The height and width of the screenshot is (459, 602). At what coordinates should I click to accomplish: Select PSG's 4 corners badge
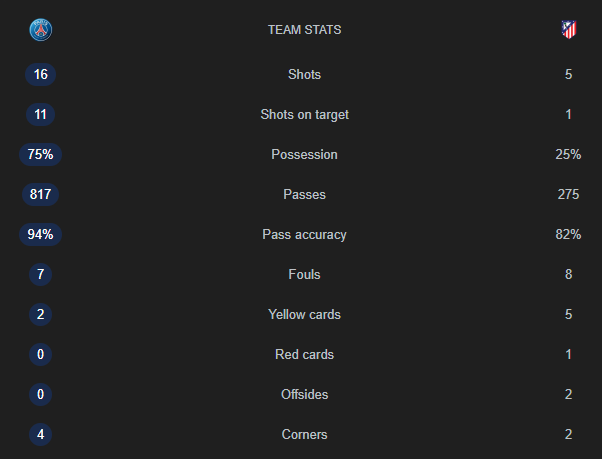[x=41, y=434]
